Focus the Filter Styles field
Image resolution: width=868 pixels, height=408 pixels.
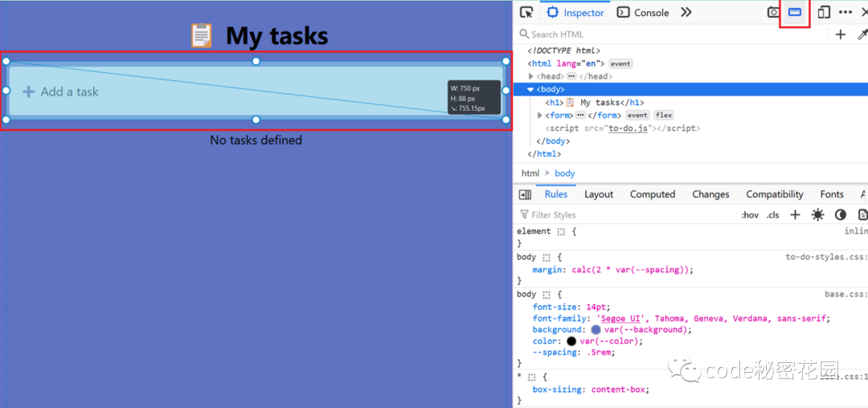tap(625, 214)
